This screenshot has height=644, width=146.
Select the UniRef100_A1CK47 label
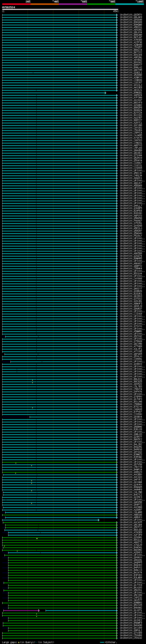[131, 100]
